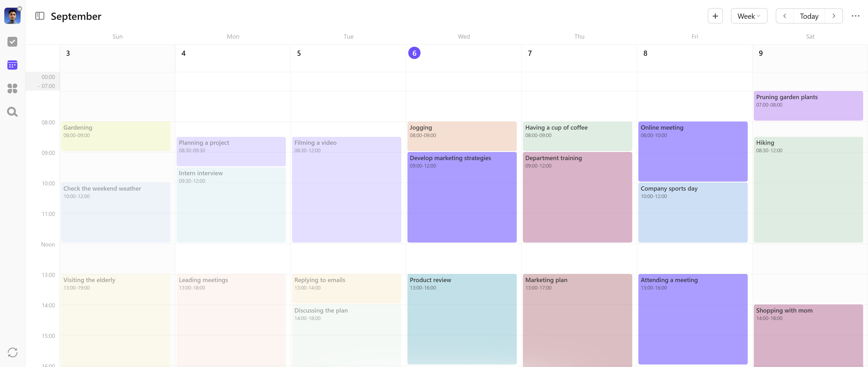Open the tasks checkbox sidebar icon

point(12,42)
